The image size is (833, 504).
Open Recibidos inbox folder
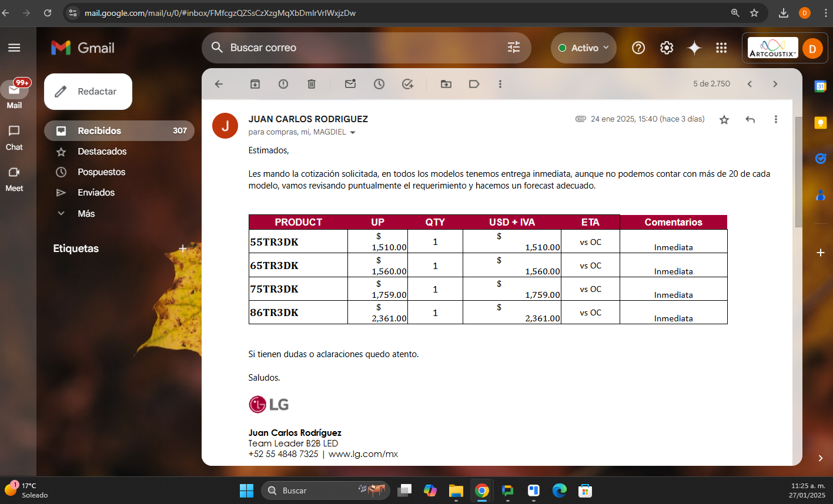click(119, 130)
